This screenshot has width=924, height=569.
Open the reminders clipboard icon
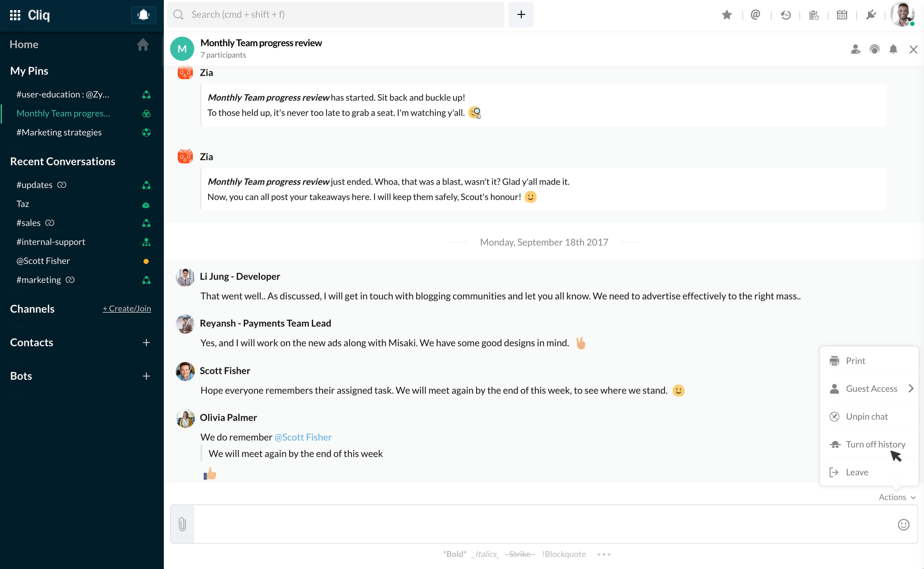pyautogui.click(x=814, y=15)
